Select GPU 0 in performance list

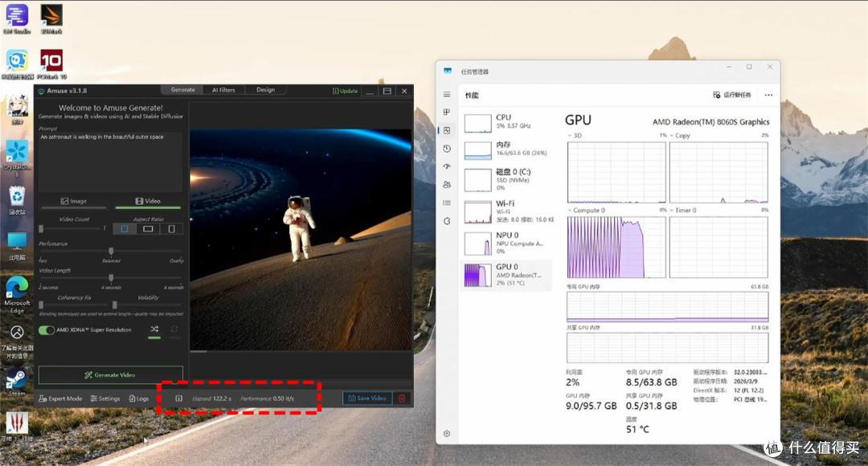click(x=507, y=275)
